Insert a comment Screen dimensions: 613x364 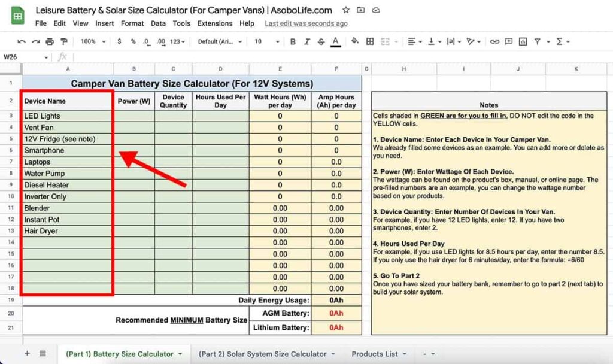509,41
